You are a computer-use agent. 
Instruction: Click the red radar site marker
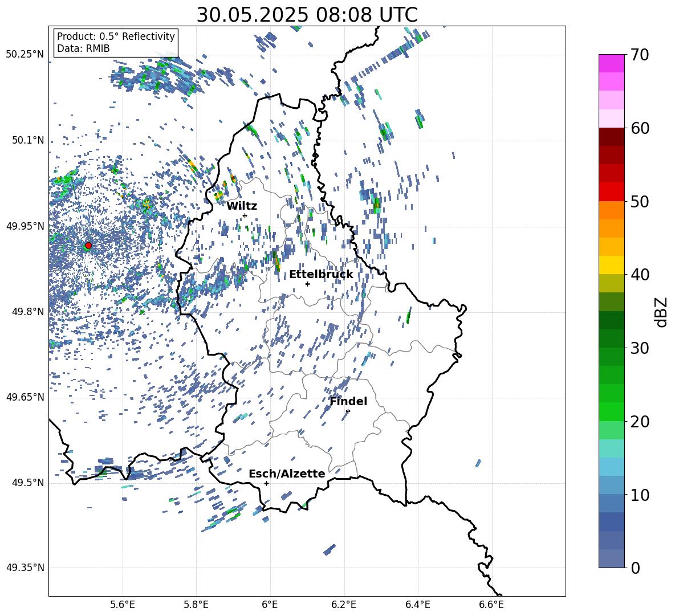(x=88, y=245)
